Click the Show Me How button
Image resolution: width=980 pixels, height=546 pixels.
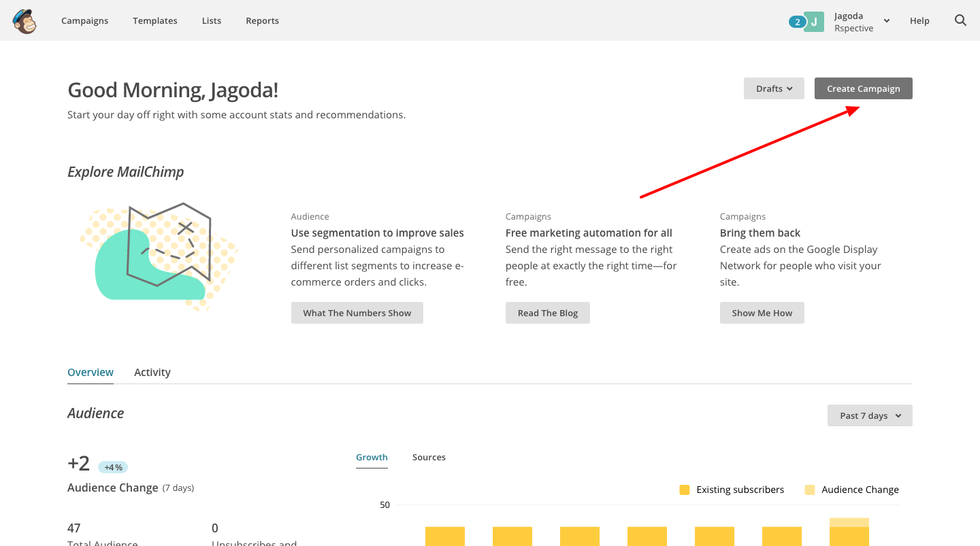click(x=762, y=313)
